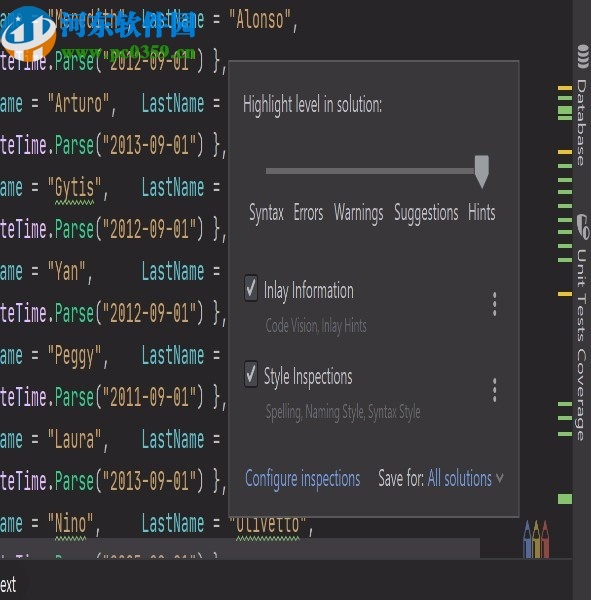Click the "Peggy" string in code

pos(74,356)
